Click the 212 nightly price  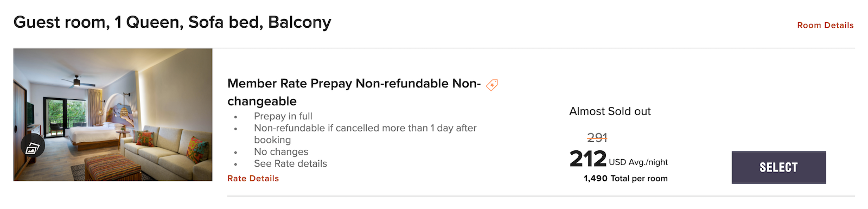pyautogui.click(x=588, y=159)
